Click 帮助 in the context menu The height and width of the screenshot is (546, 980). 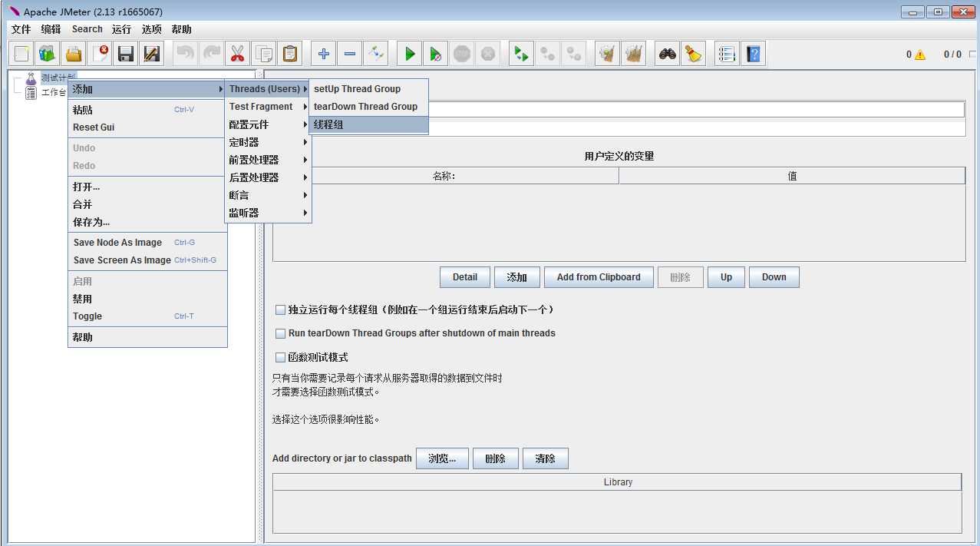point(147,337)
